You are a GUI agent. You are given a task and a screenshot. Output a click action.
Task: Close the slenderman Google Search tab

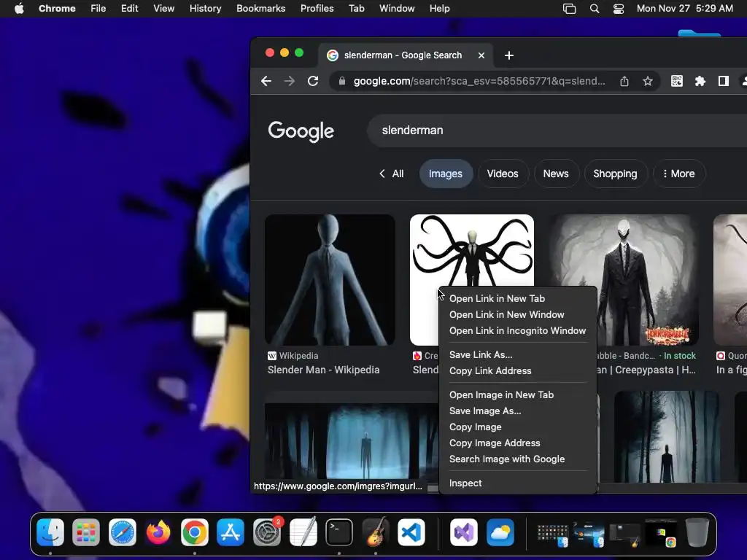481,55
